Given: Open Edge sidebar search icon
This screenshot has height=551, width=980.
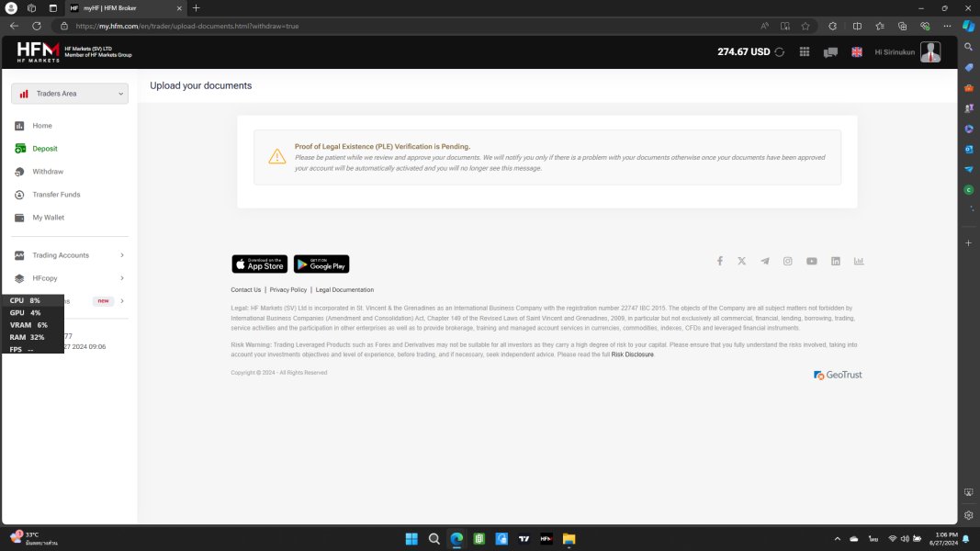Looking at the screenshot, I should point(968,47).
